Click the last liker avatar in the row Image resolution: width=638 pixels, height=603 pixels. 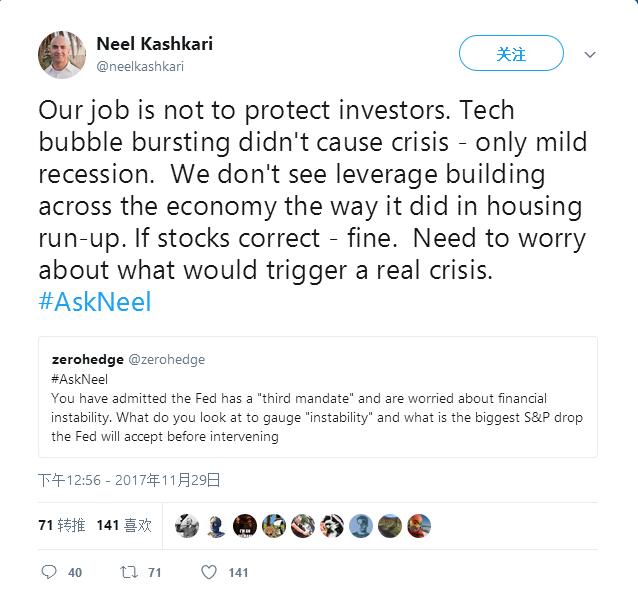[419, 525]
